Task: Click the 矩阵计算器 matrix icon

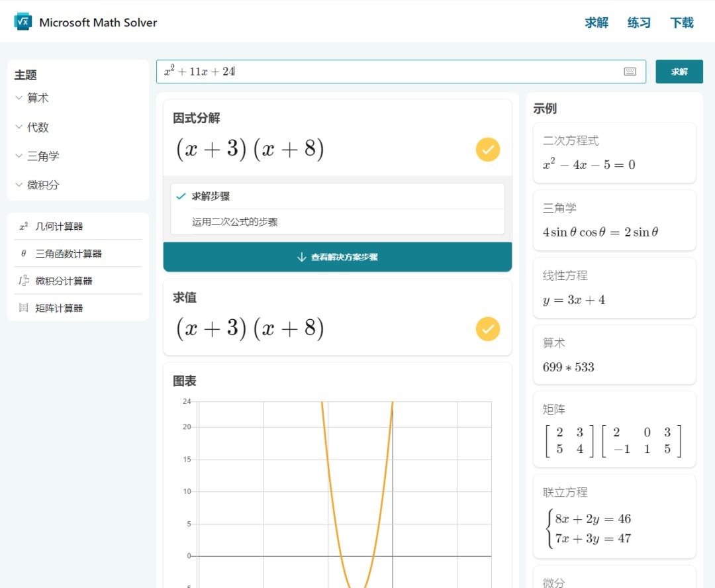Action: 24,308
